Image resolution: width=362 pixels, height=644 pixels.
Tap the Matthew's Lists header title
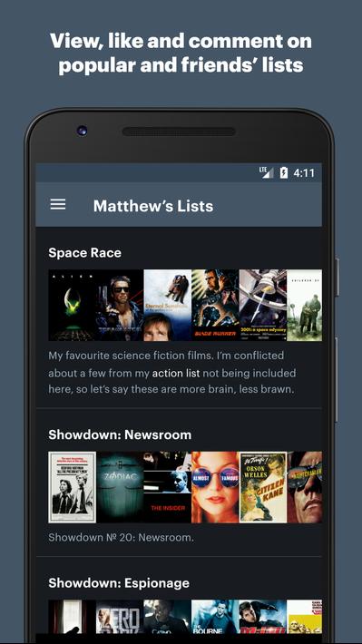pyautogui.click(x=153, y=206)
